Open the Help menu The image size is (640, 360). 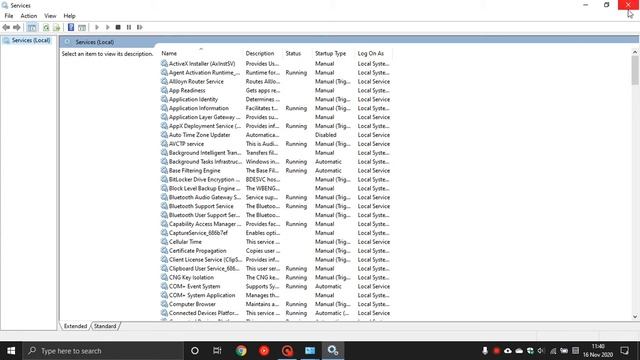pos(69,16)
